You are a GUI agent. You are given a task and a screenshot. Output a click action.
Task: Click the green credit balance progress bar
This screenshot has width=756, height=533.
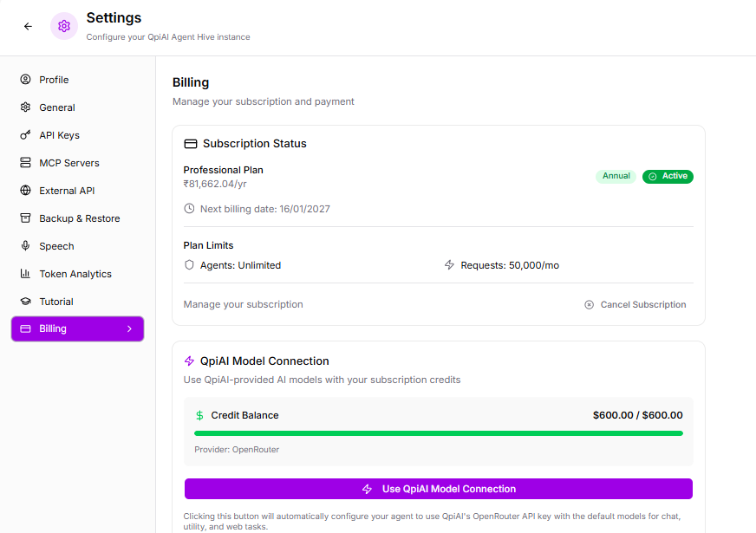438,433
